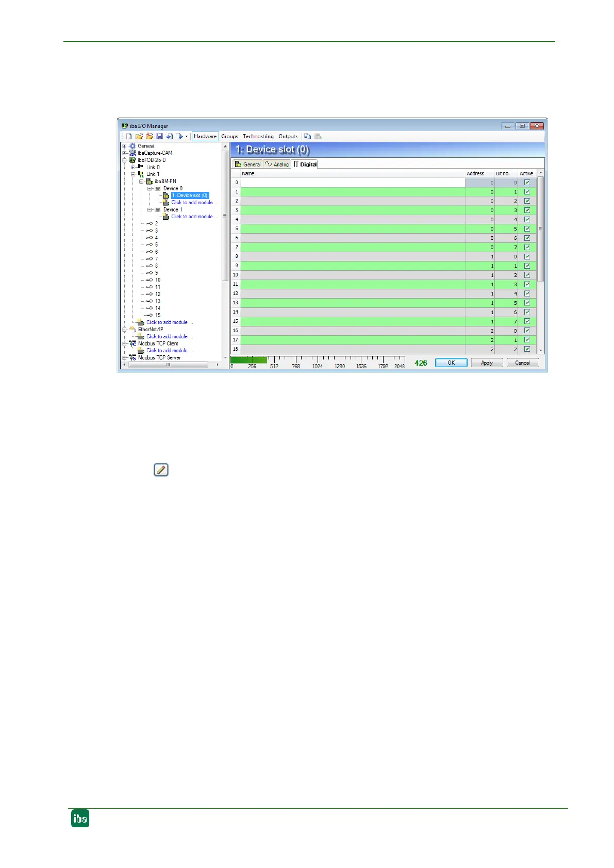Expand the General tree node
Image resolution: width=614 pixels, height=868 pixels.
(x=124, y=146)
